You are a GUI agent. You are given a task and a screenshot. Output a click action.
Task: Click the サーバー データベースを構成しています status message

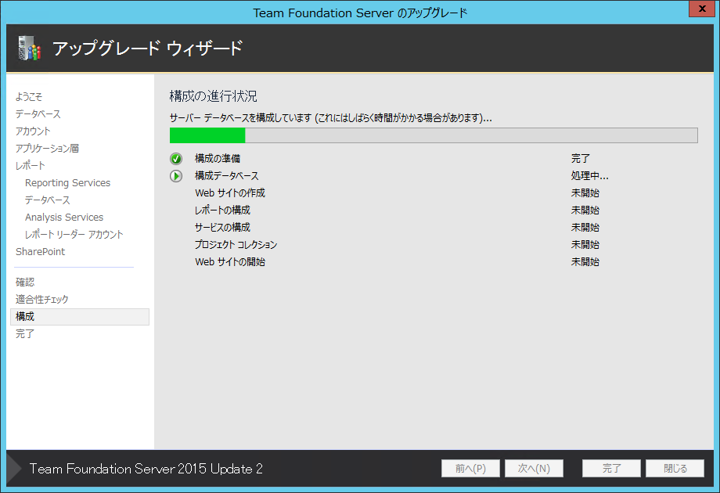click(331, 118)
